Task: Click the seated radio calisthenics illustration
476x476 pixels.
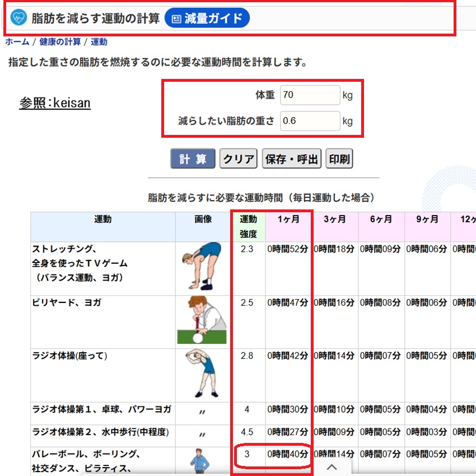Action: [203, 373]
